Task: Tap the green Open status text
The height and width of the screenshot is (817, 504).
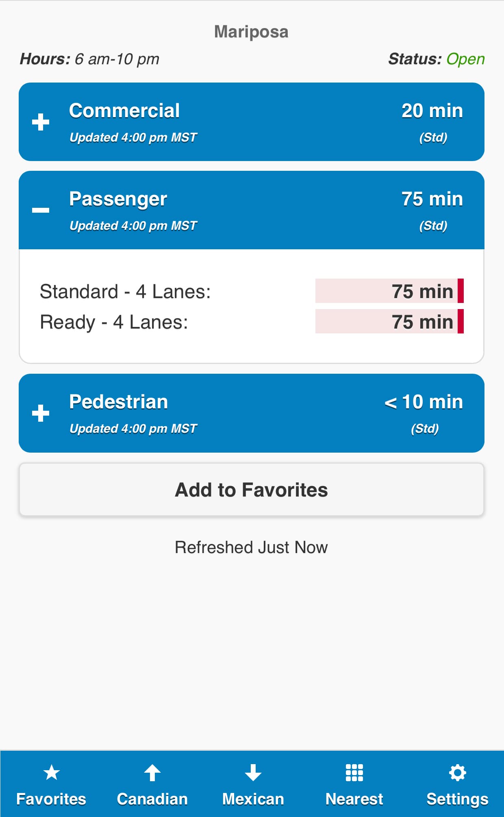Action: pos(465,59)
